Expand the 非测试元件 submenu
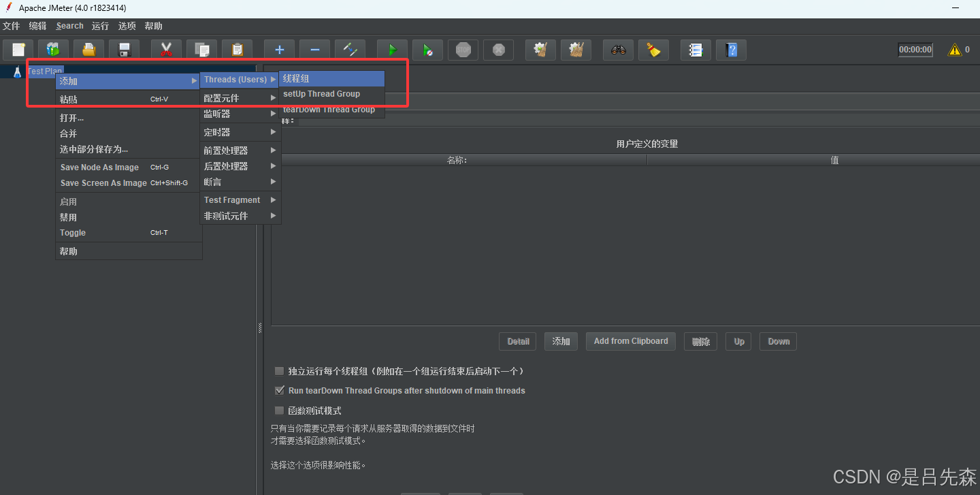Image resolution: width=980 pixels, height=495 pixels. coord(240,216)
